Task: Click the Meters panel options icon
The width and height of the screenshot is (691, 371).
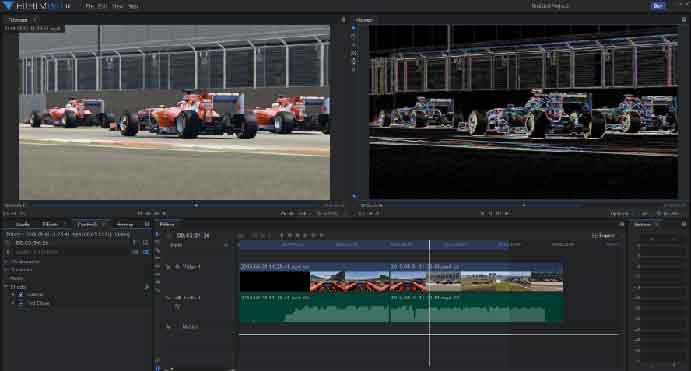Action: 684,224
